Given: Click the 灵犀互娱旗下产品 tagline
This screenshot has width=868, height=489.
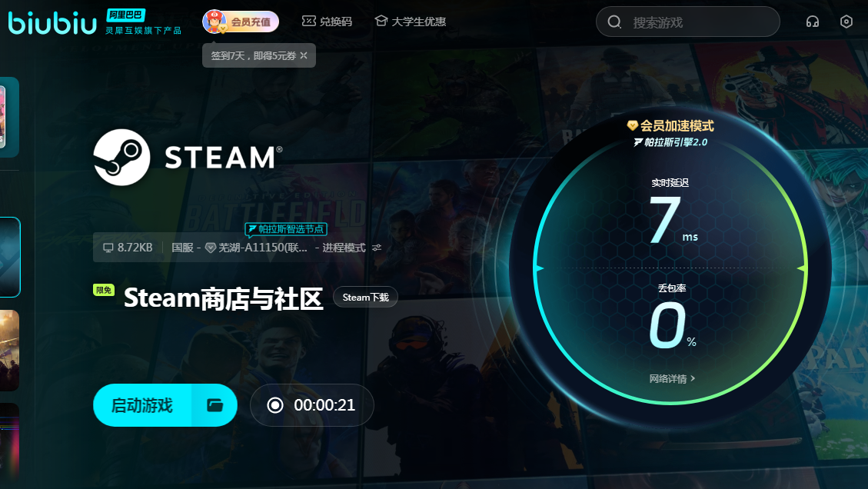Looking at the screenshot, I should pyautogui.click(x=143, y=31).
